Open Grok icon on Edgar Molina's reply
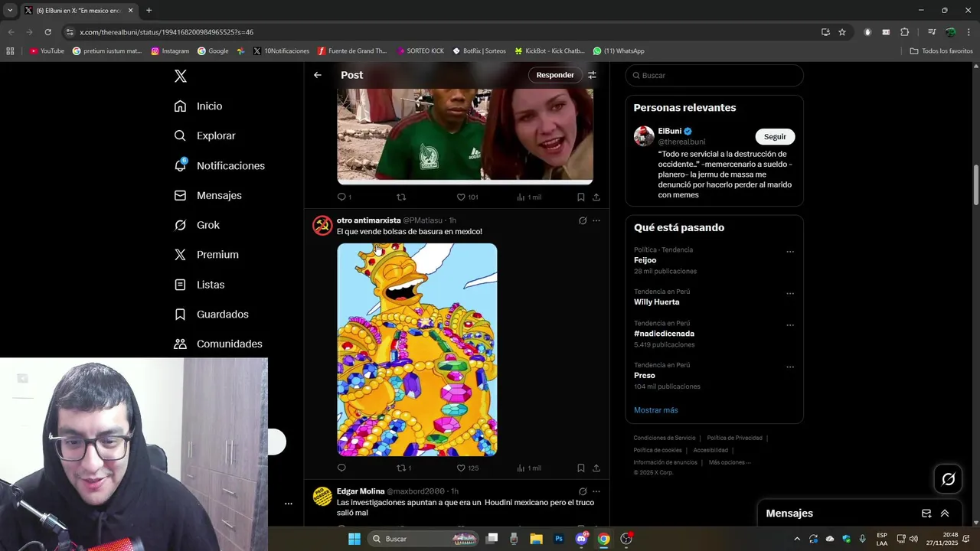This screenshot has width=980, height=551. [583, 491]
